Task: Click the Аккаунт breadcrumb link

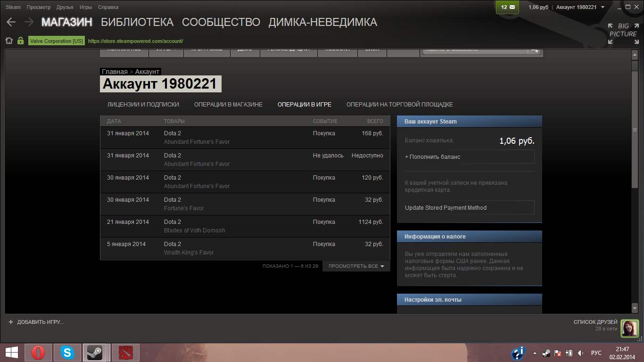Action: pyautogui.click(x=147, y=72)
